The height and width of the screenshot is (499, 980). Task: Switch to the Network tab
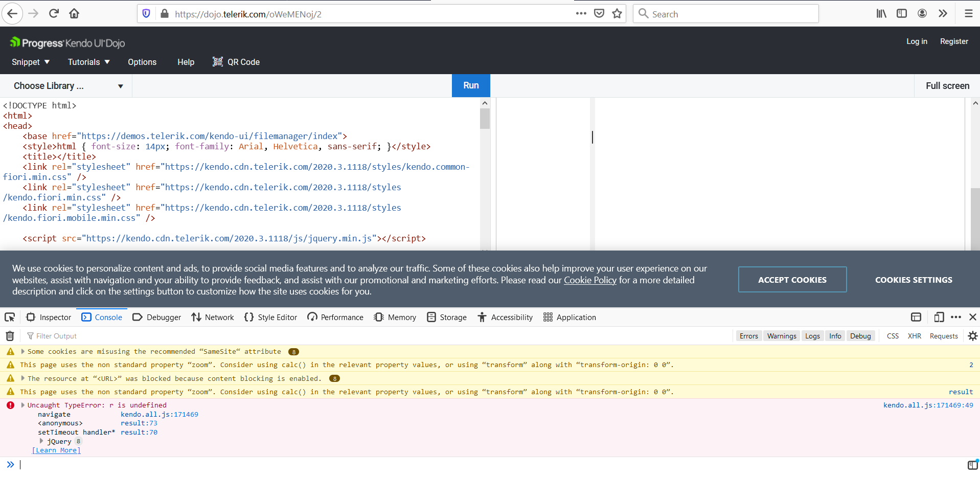(x=213, y=317)
